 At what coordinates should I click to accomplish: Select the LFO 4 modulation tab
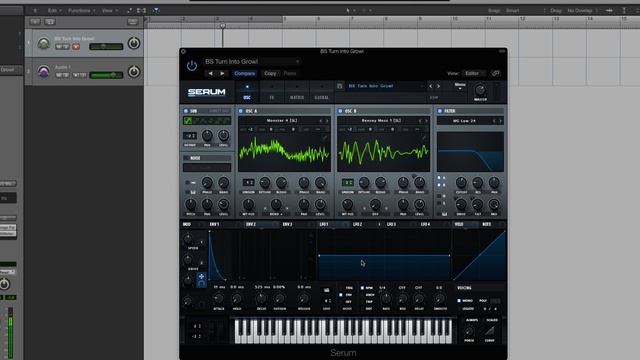pyautogui.click(x=425, y=224)
